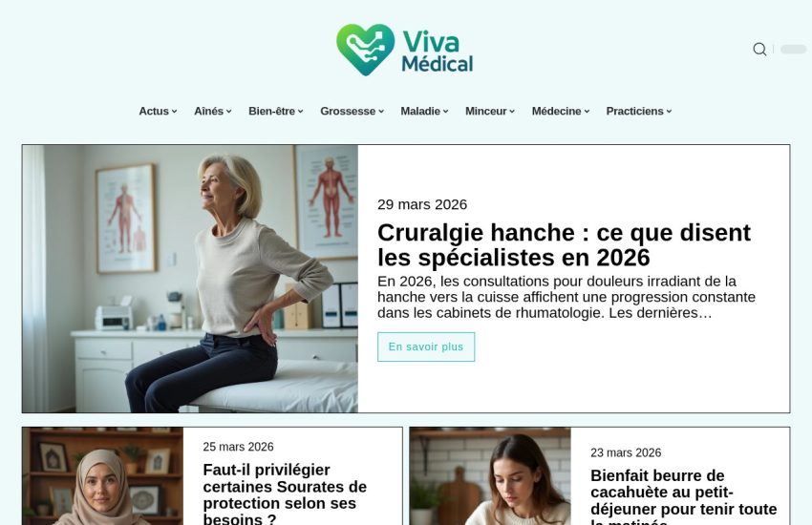Toggle the pill-shaped switch beside search
This screenshot has width=812, height=525.
coord(793,49)
